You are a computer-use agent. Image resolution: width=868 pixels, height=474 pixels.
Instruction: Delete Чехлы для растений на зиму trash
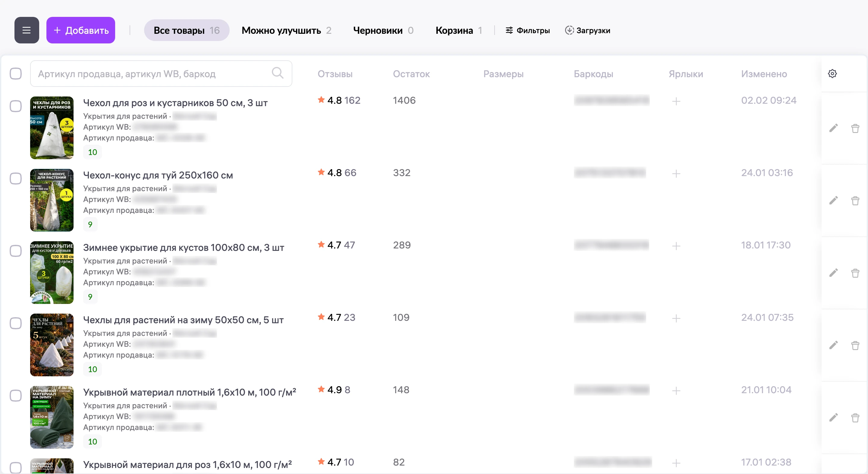pos(855,345)
